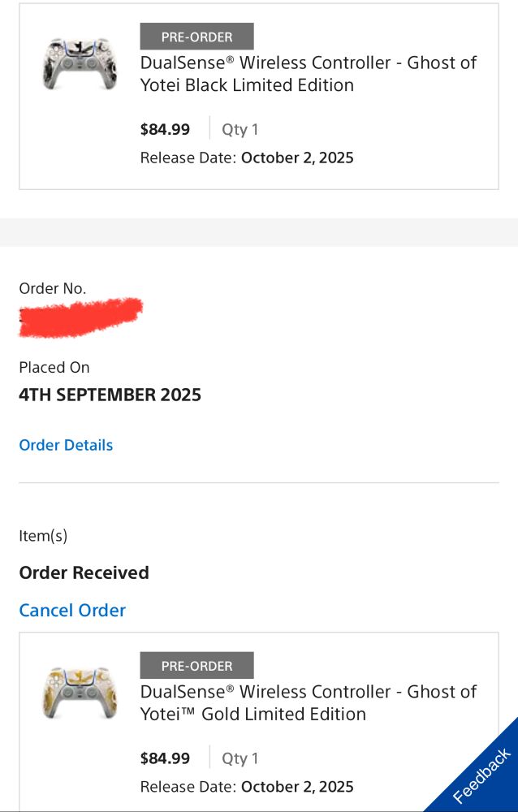
Task: Click the PRE-ORDER badge on Gold controller
Action: click(196, 666)
